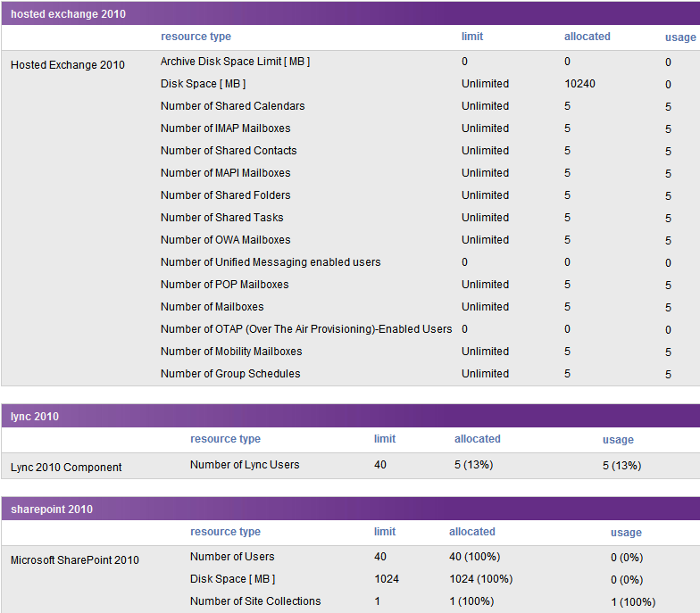Select 'Microsoft SharePoint 2010' label
Image resolution: width=700 pixels, height=613 pixels.
click(75, 560)
